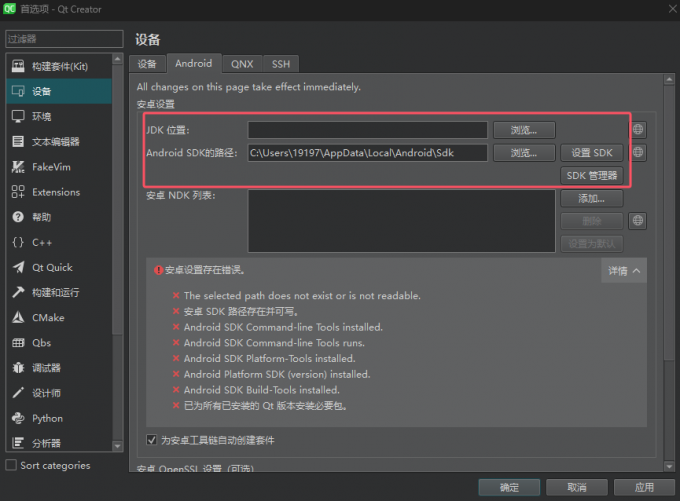Click 浏览 button for JDK 位置
Viewport: 680px width, 501px height.
[524, 129]
